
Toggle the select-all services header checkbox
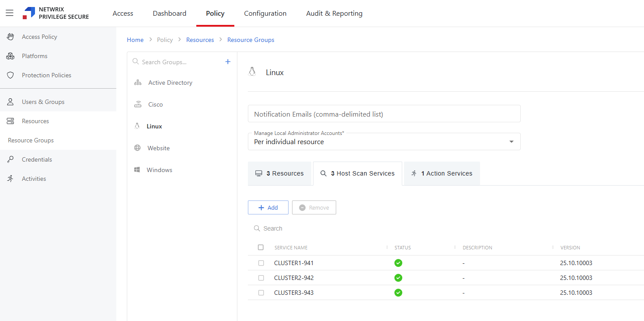[x=261, y=247]
